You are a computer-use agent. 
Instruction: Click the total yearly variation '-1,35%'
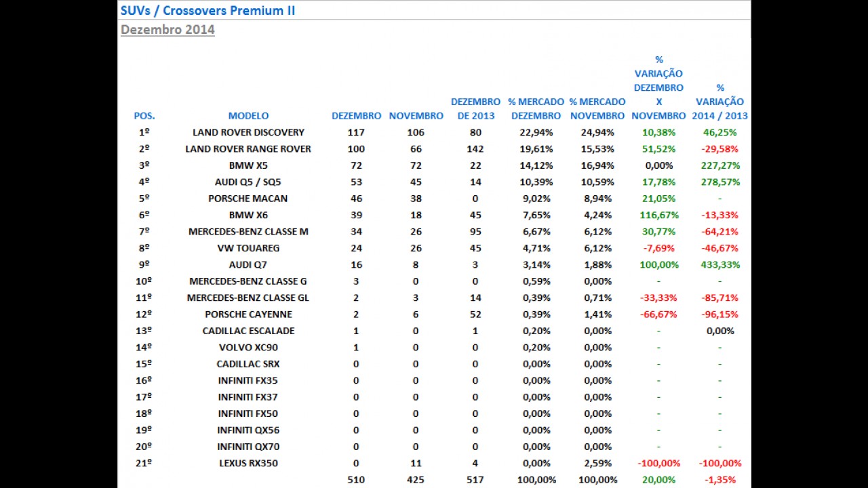click(720, 480)
